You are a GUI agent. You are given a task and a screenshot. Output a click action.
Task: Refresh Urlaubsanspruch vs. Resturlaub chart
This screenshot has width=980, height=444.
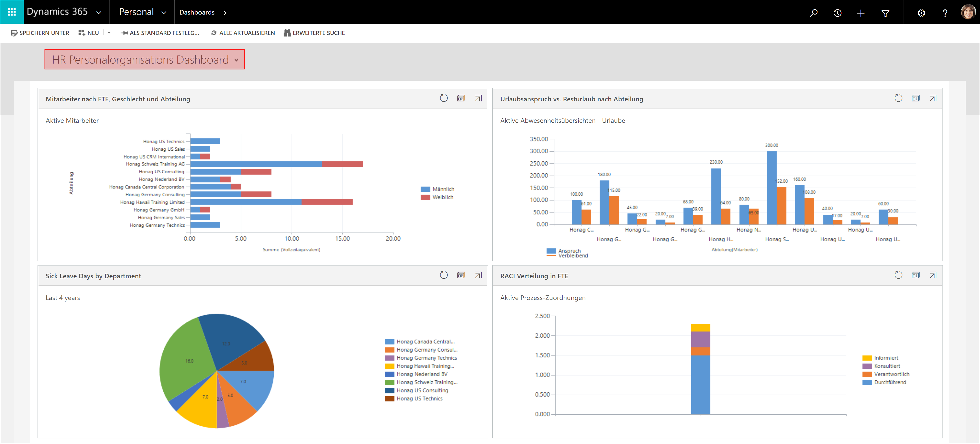898,98
